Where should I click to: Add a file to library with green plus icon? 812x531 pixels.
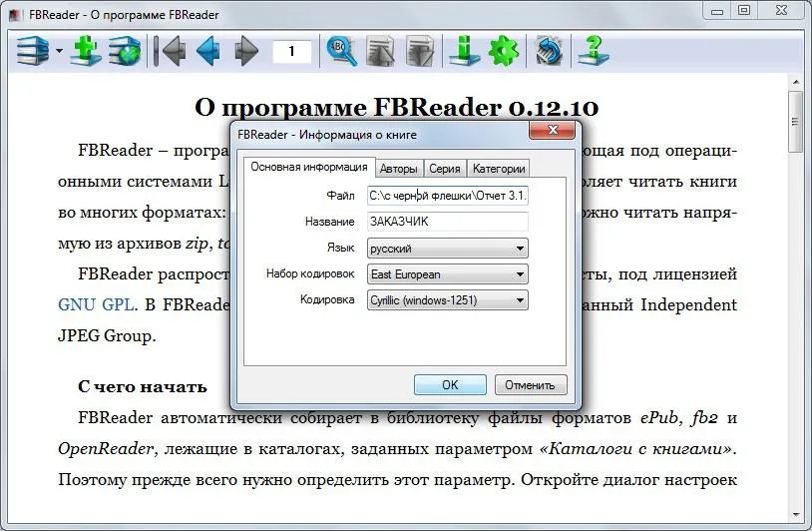coord(86,51)
